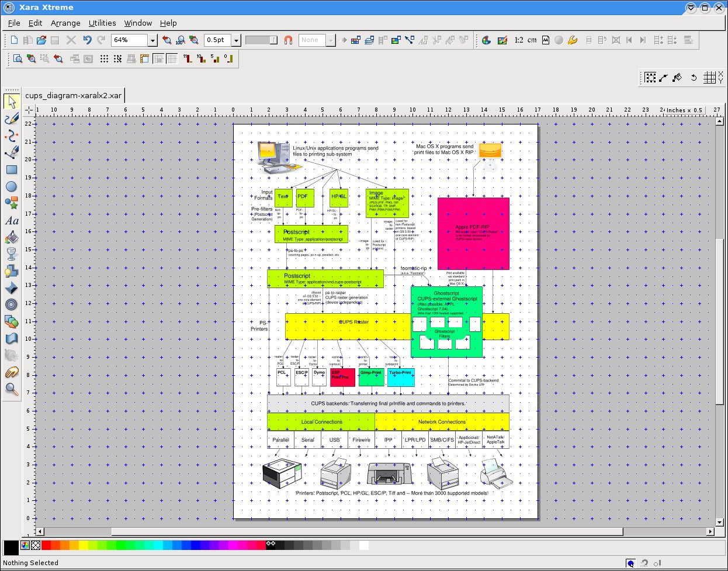This screenshot has width=728, height=571.
Task: Select the Fill tool
Action: pos(12,237)
